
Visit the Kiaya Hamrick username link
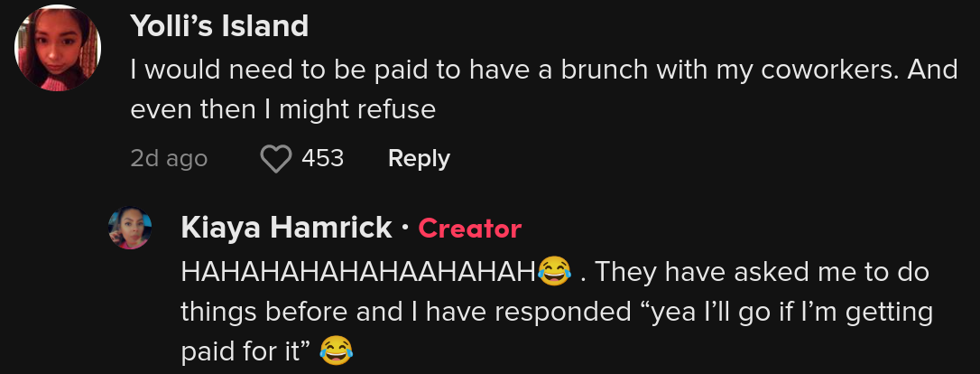pos(286,229)
